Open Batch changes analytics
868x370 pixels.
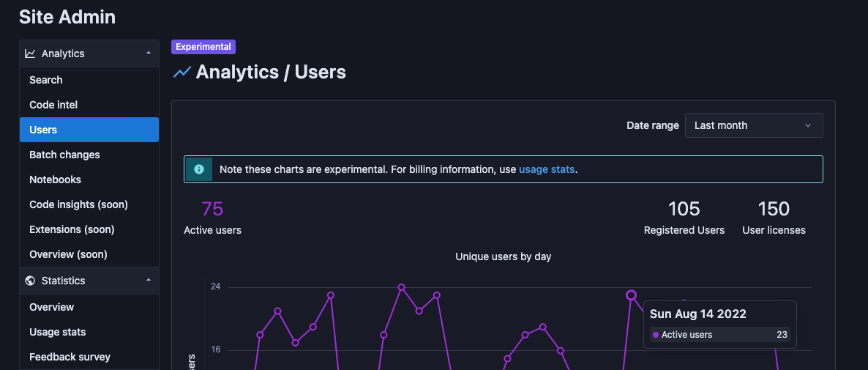(x=89, y=155)
